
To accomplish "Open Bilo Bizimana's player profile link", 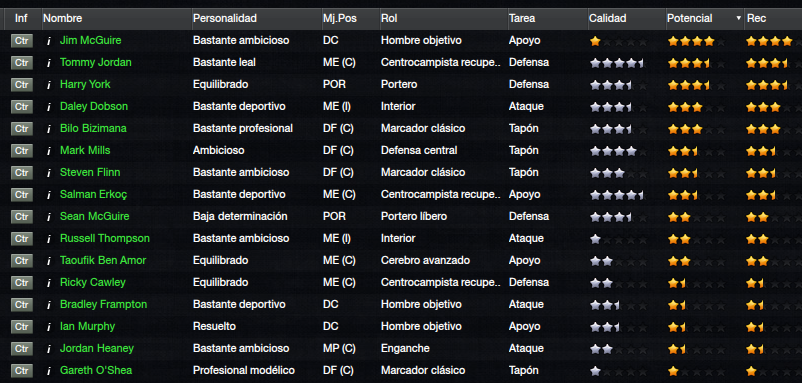I will tap(93, 128).
